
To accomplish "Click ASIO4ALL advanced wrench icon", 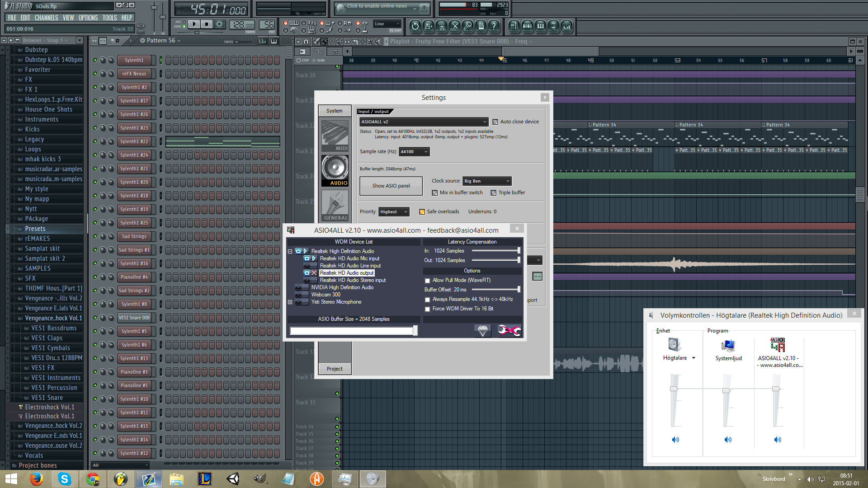I will click(x=509, y=331).
